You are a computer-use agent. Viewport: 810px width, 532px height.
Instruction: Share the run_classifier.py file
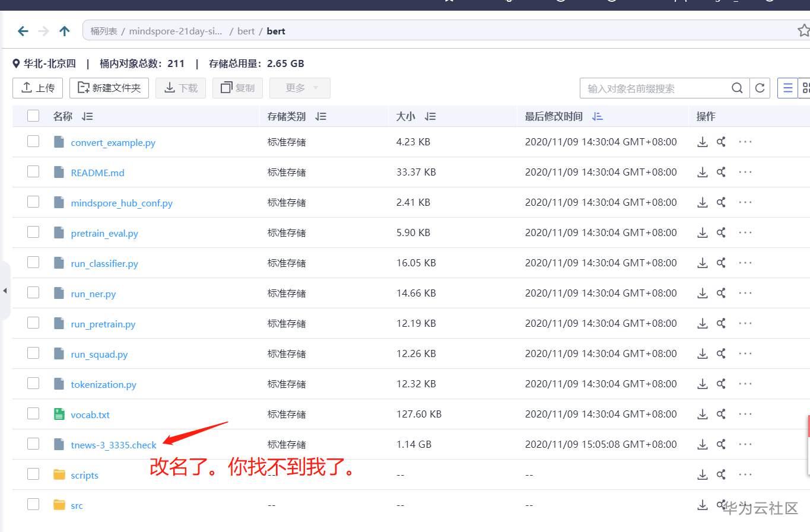coord(721,263)
